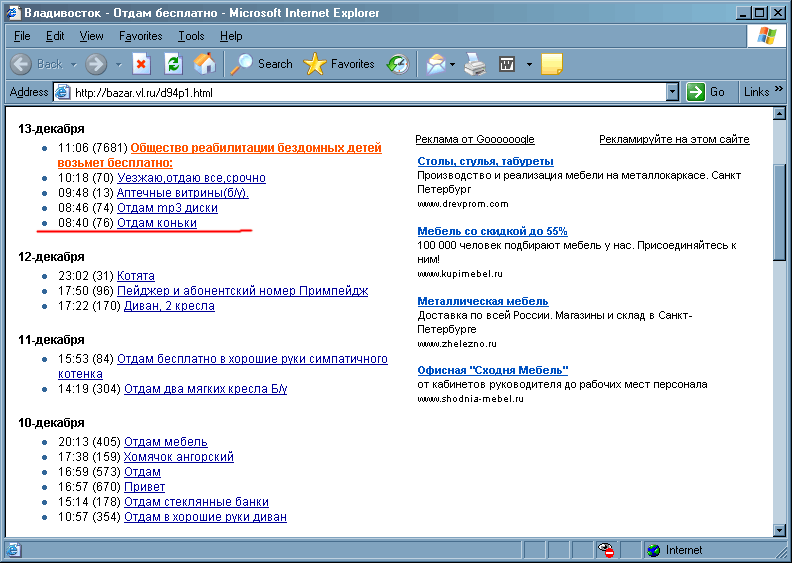Image resolution: width=792 pixels, height=563 pixels.
Task: Open the 'Хомячок ангорский' link
Action: [179, 456]
